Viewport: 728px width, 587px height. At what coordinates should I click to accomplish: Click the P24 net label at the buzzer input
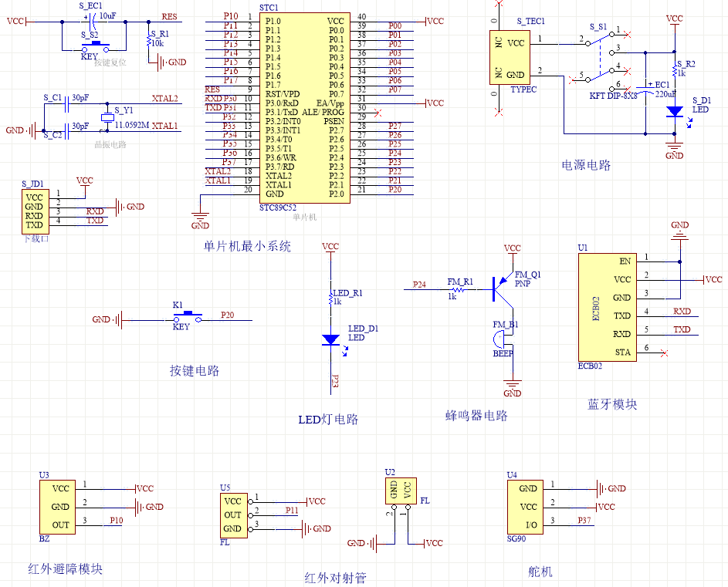(419, 285)
